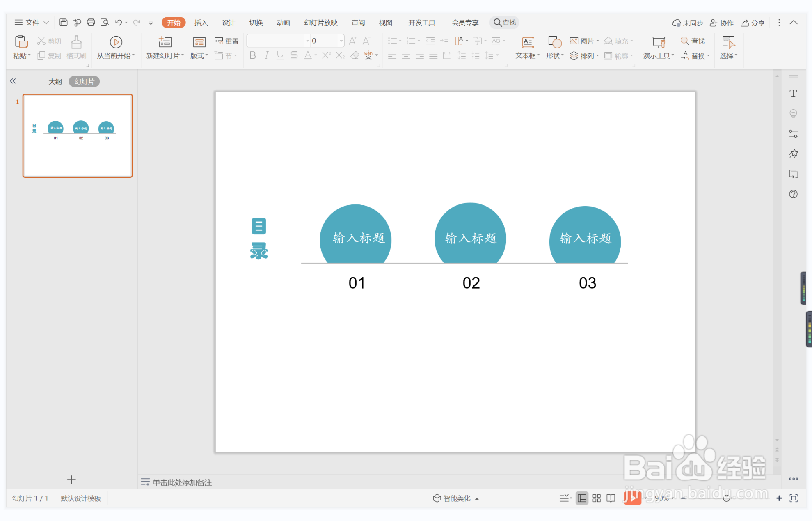812x521 pixels.
Task: Click the 协作 collaborate button
Action: click(722, 23)
